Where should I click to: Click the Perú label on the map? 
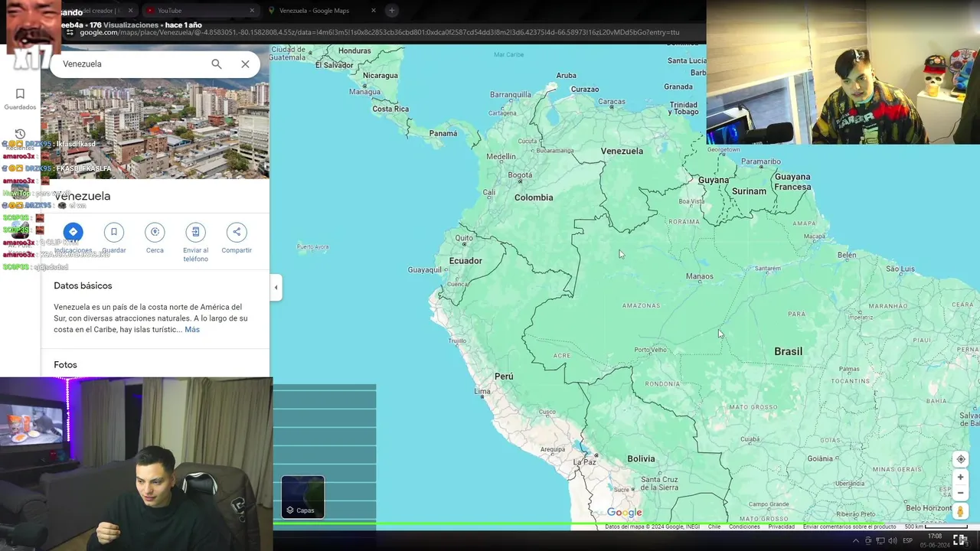click(x=504, y=377)
